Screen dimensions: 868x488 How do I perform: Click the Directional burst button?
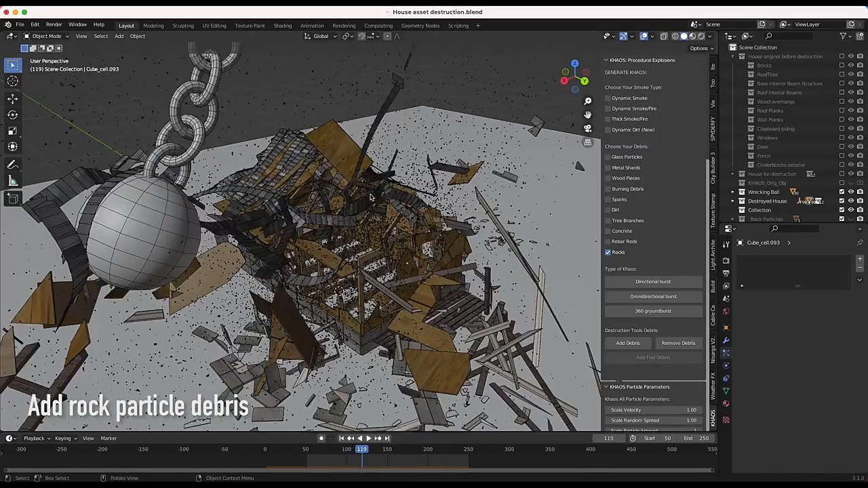point(653,281)
